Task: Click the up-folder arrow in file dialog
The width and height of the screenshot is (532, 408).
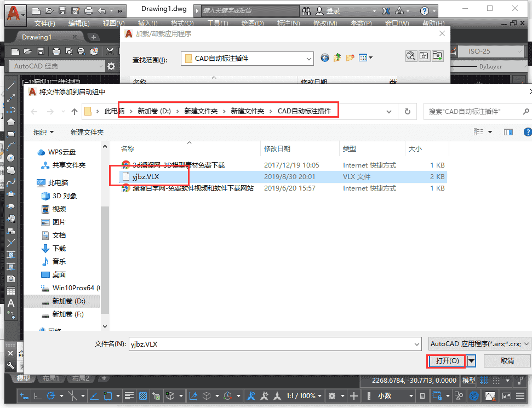Action: 75,111
